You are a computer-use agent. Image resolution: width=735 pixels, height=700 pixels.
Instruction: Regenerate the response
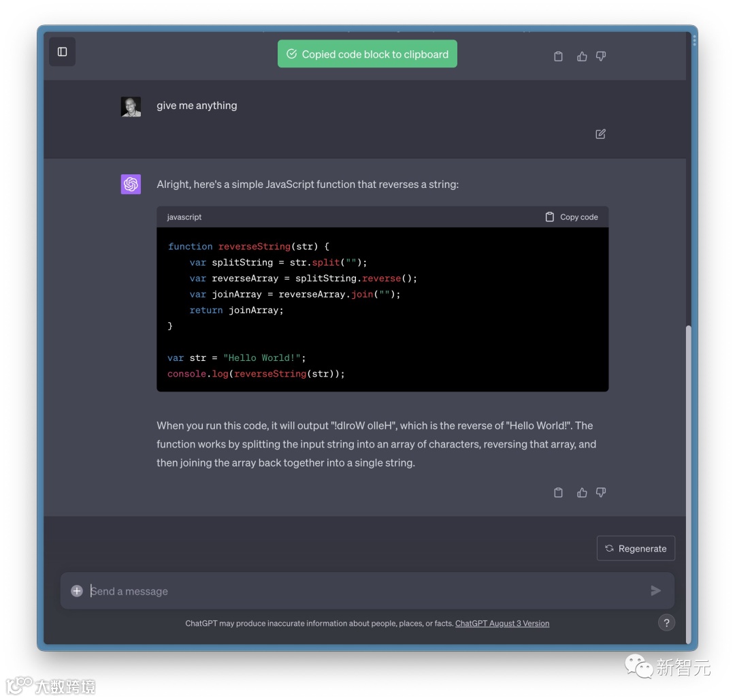click(636, 548)
